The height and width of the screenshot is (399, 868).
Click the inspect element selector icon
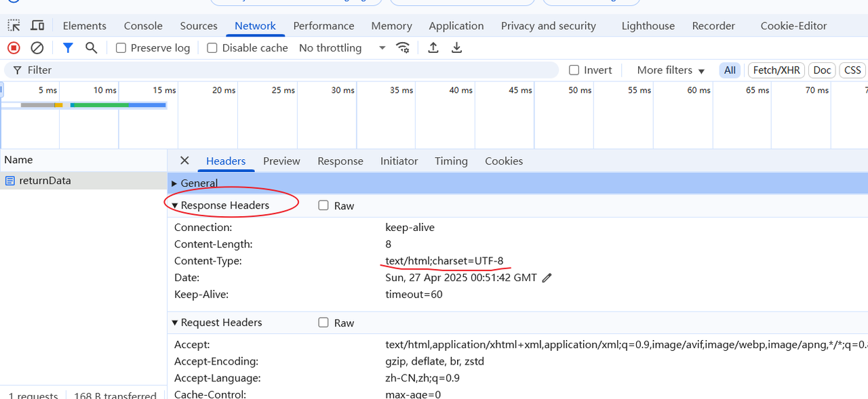(14, 26)
